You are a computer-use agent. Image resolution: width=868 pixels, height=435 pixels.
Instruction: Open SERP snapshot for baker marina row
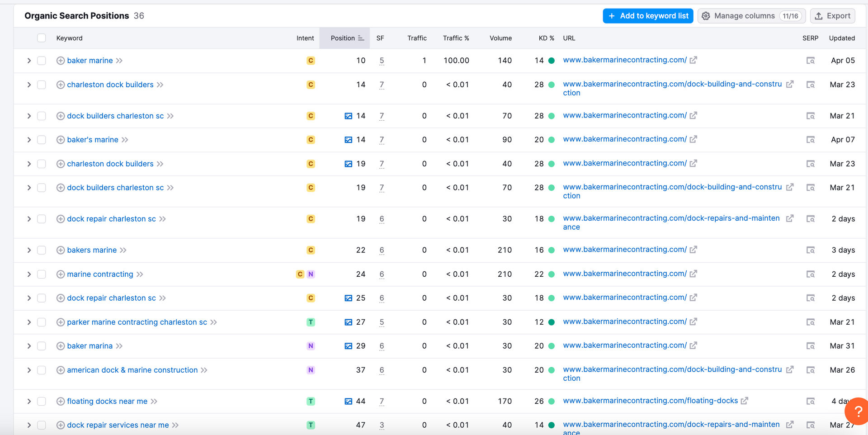tap(811, 346)
